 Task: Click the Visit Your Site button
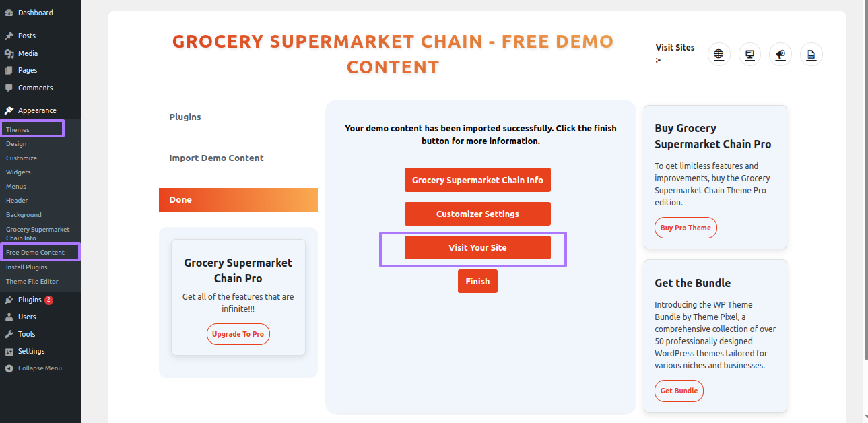[477, 247]
